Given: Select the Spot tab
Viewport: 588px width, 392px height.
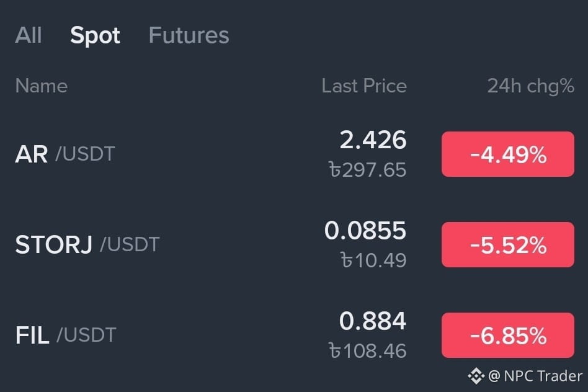Looking at the screenshot, I should coord(95,36).
